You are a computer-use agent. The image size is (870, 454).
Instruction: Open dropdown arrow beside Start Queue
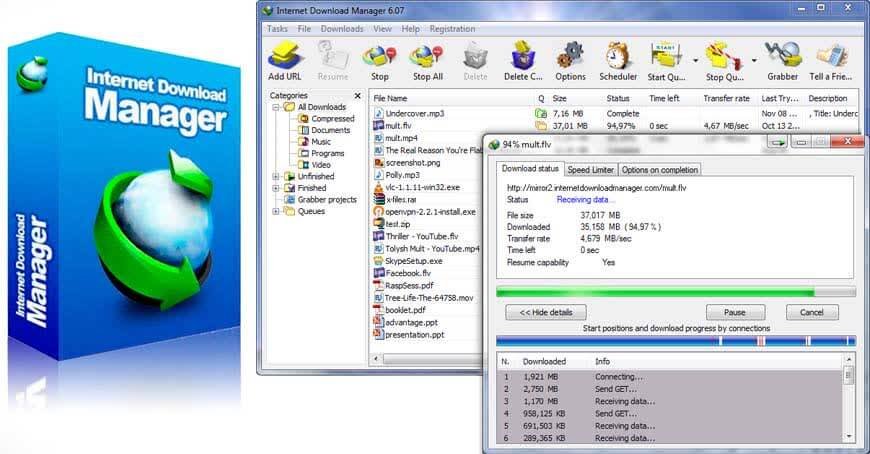(695, 60)
